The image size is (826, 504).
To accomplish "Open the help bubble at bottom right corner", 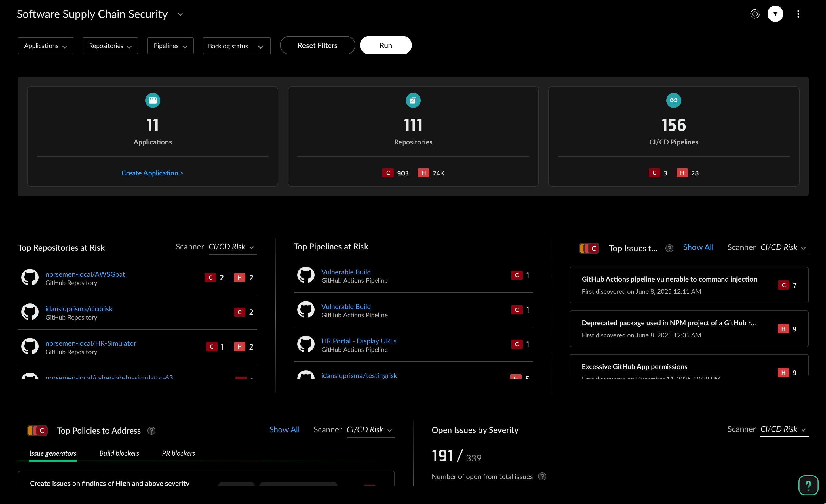I will pyautogui.click(x=808, y=485).
